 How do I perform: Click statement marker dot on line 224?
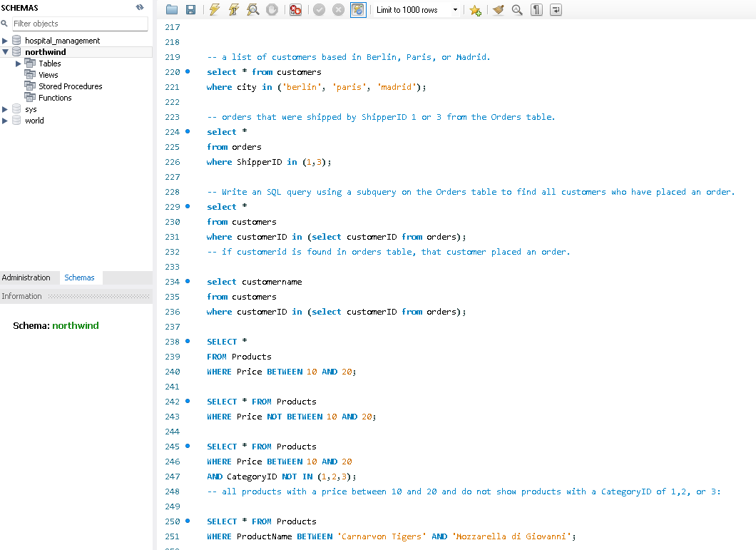click(x=188, y=131)
